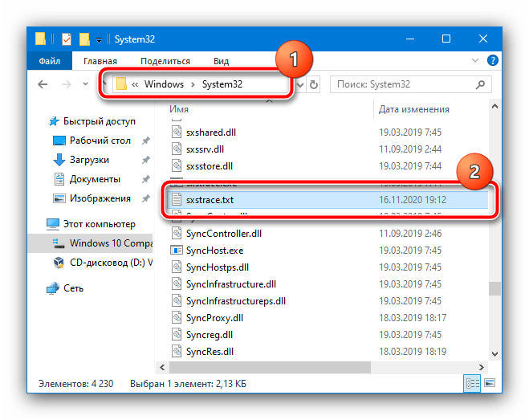The image size is (529, 420).
Task: Switch to the Вид ribbon tab
Action: tap(222, 61)
